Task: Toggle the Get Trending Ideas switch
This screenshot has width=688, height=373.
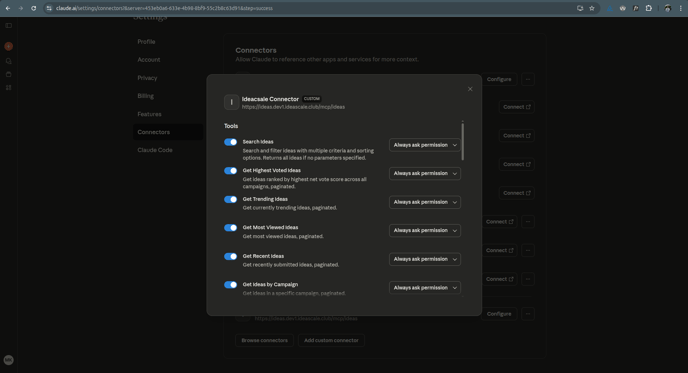Action: click(230, 199)
